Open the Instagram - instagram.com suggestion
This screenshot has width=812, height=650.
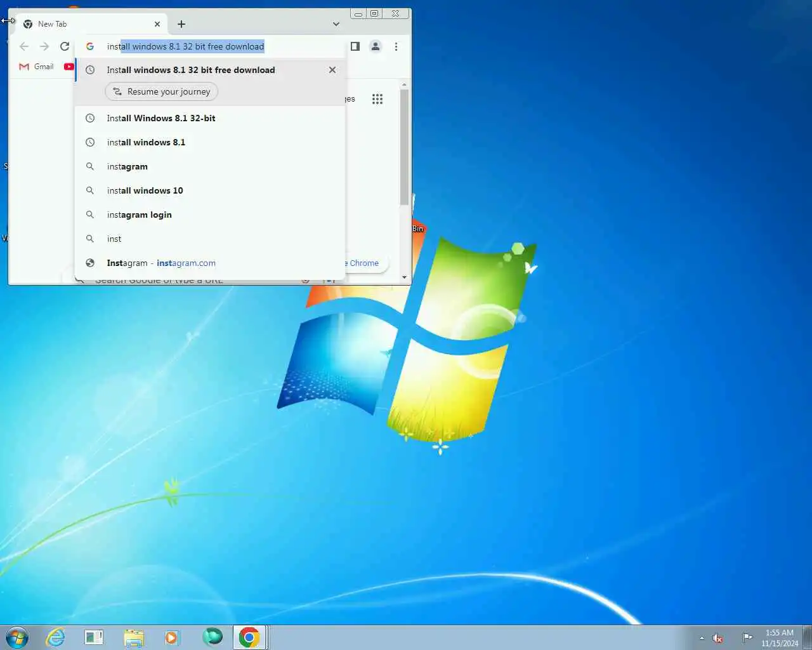pyautogui.click(x=210, y=263)
